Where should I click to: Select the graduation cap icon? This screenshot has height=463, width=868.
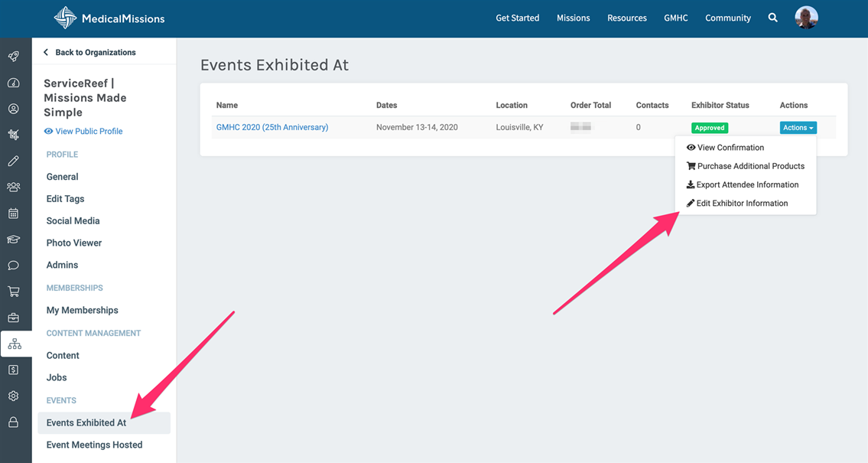(14, 240)
